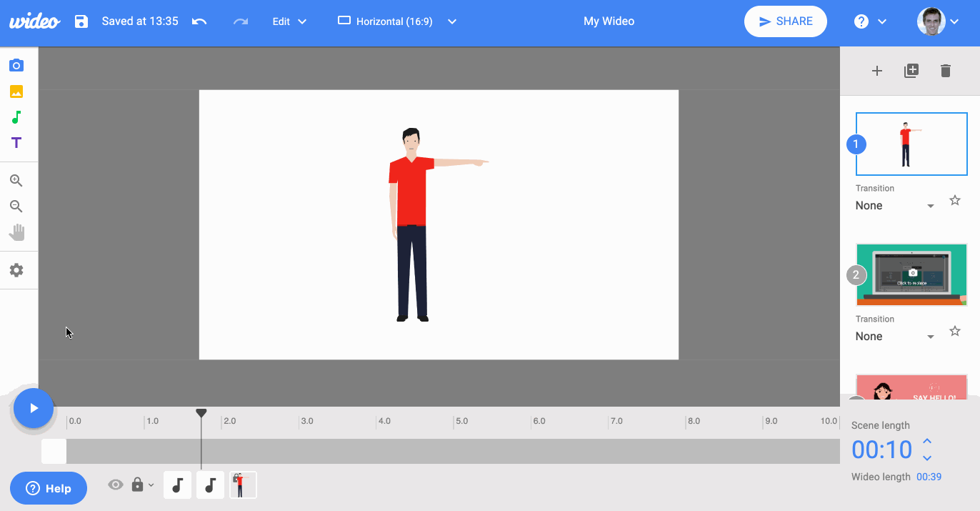Screen dimensions: 980x511
Task: Select scene 2 laptop thumbnail
Action: point(911,274)
